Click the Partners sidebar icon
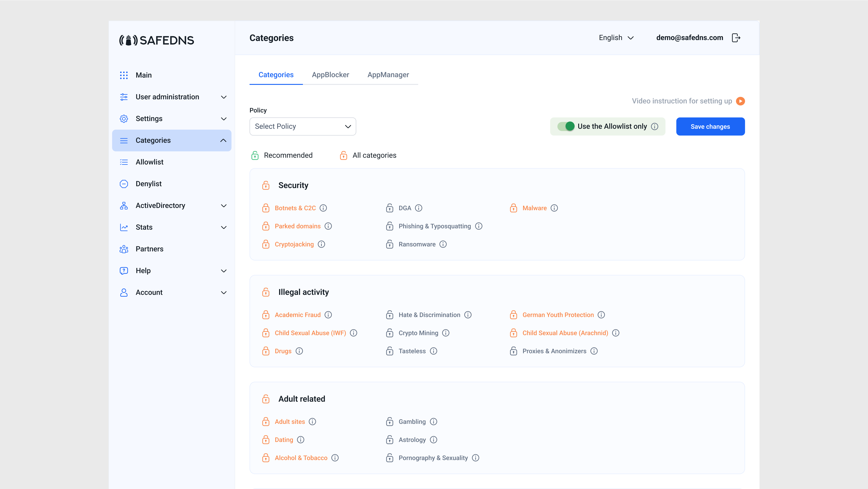Image resolution: width=868 pixels, height=489 pixels. click(x=124, y=249)
